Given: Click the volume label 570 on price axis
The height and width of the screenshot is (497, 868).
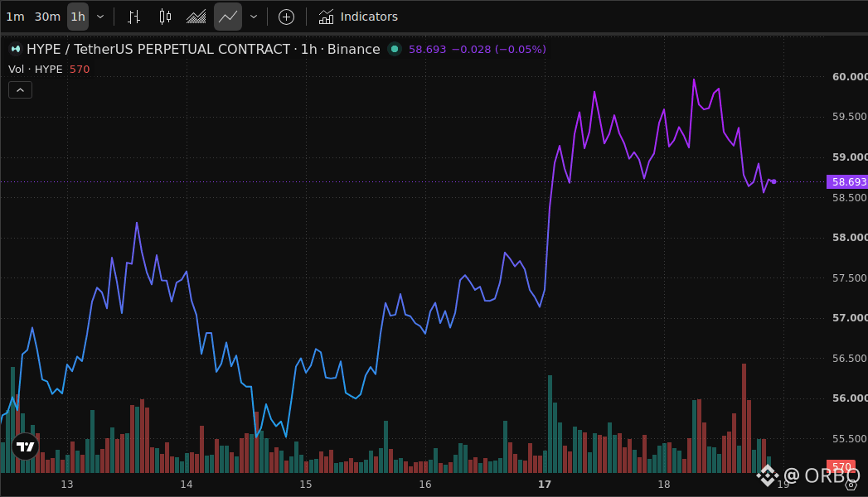Looking at the screenshot, I should coord(841,466).
